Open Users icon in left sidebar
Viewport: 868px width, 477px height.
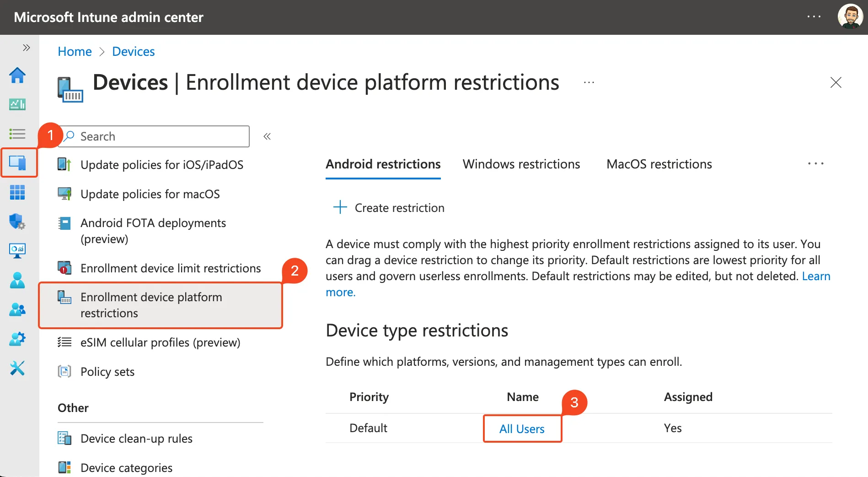click(17, 280)
